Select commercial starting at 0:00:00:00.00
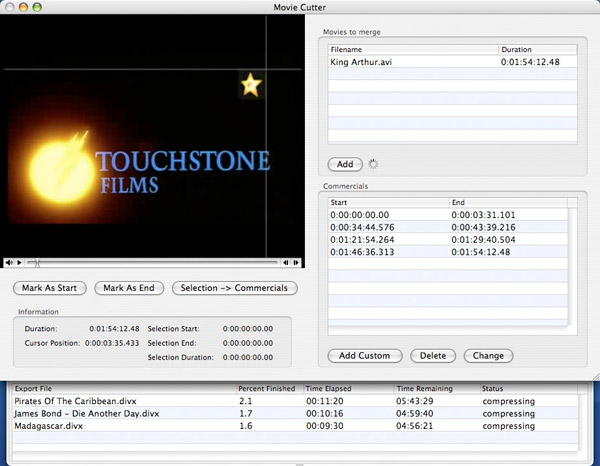 (448, 215)
